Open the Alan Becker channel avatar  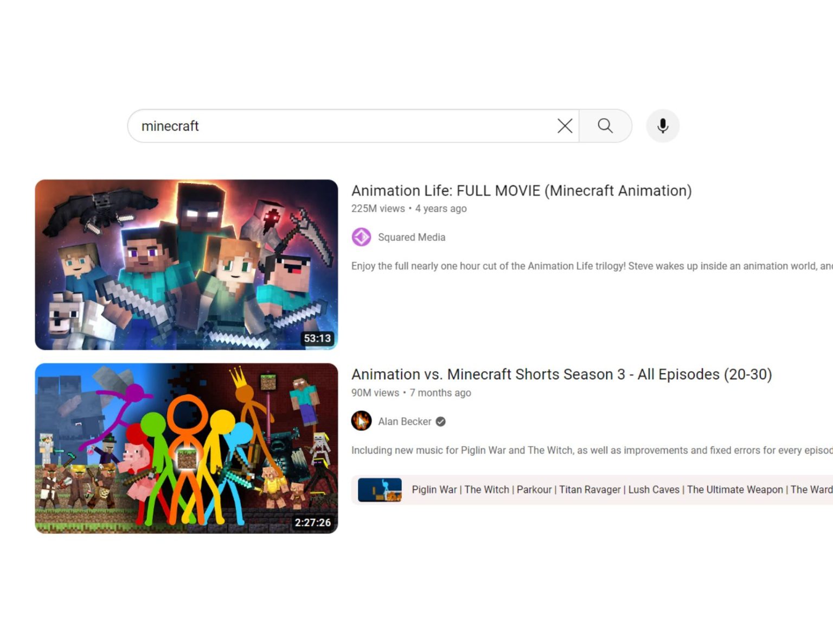click(362, 421)
